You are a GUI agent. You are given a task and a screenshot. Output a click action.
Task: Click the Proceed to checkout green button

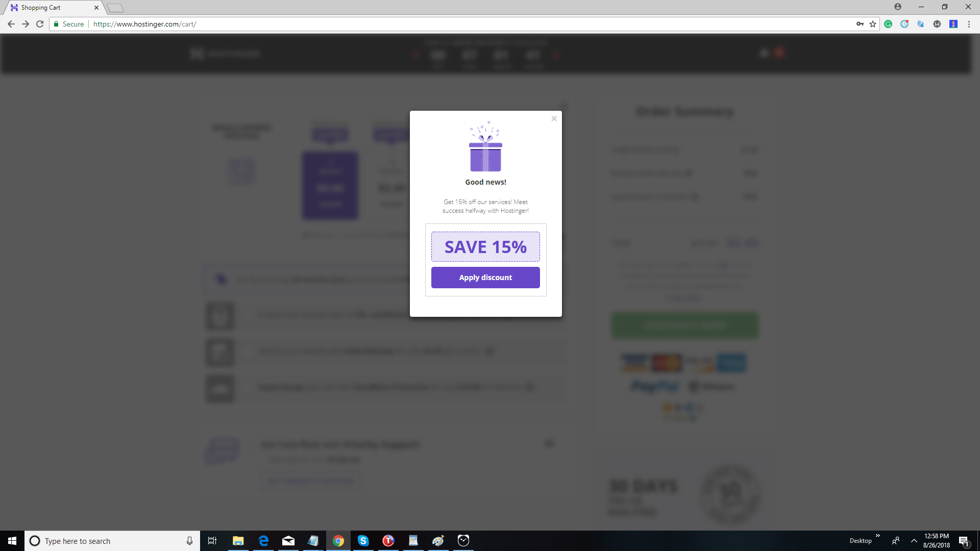(684, 325)
